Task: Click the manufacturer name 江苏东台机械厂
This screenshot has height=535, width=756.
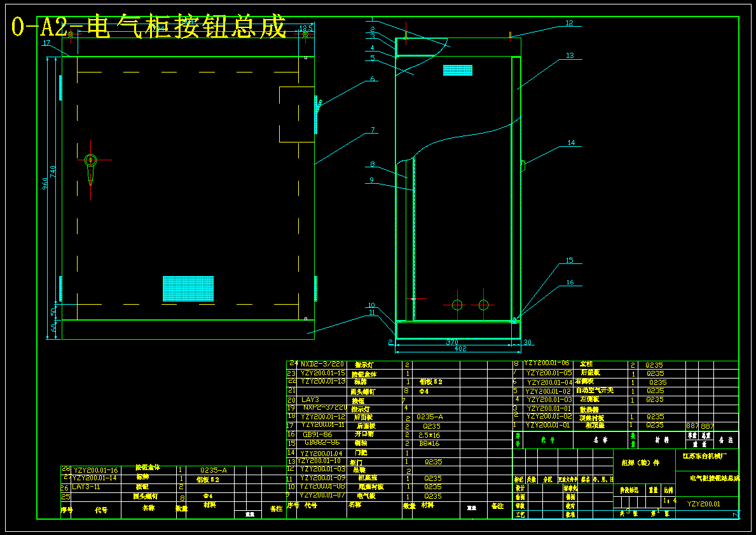Action: [704, 455]
